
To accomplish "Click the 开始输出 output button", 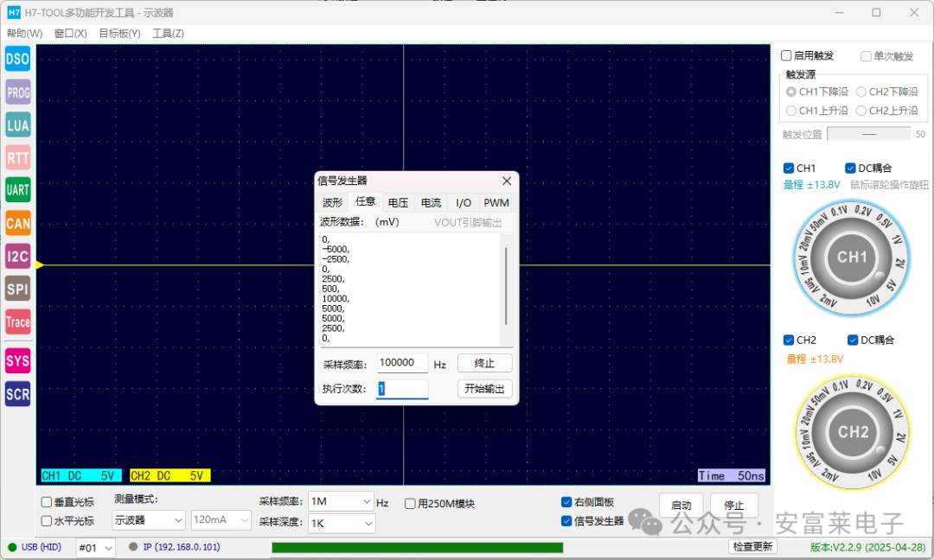I will [484, 388].
